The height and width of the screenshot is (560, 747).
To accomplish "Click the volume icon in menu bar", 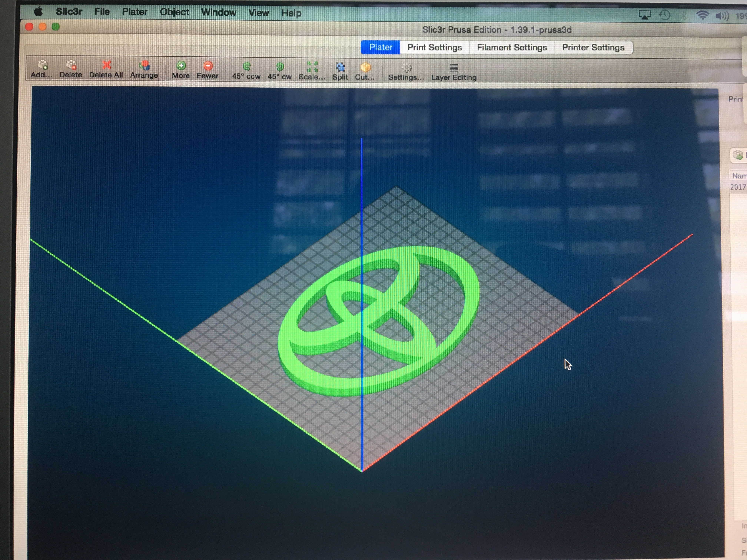I will tap(722, 16).
